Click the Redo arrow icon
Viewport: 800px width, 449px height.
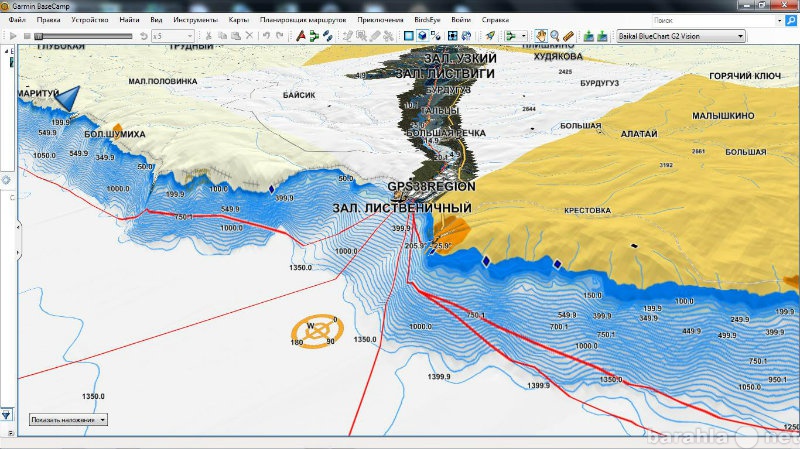pyautogui.click(x=280, y=36)
